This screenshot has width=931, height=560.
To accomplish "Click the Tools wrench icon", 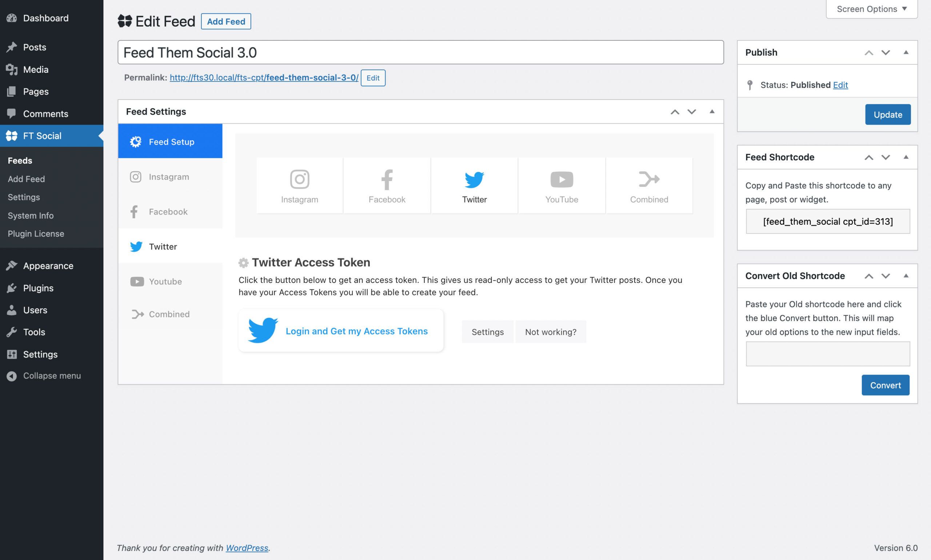I will coord(12,332).
